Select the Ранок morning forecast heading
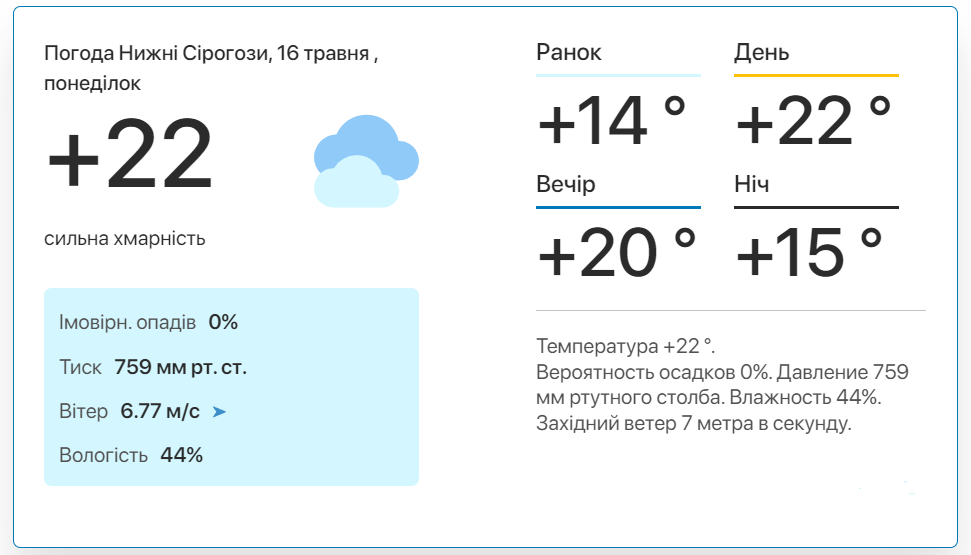The height and width of the screenshot is (555, 971). pos(568,53)
